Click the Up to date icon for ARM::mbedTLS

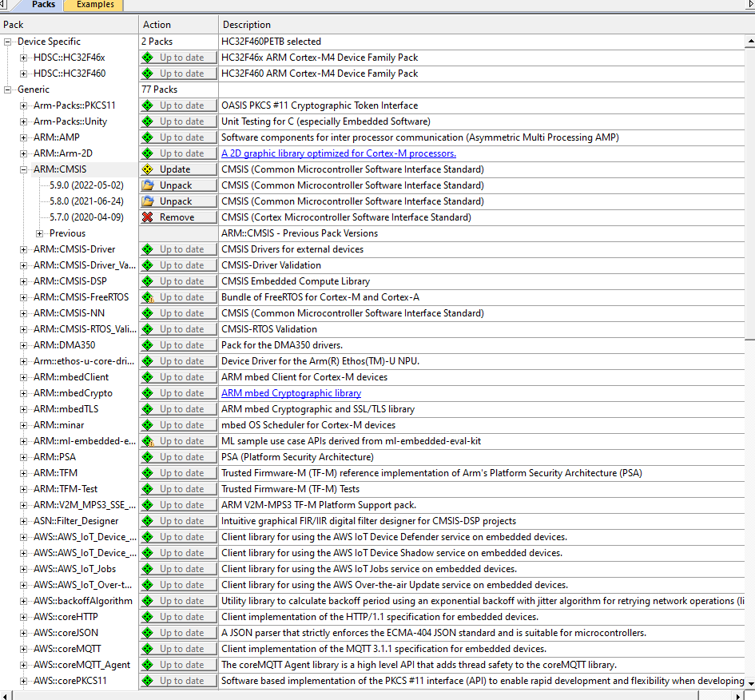[149, 408]
